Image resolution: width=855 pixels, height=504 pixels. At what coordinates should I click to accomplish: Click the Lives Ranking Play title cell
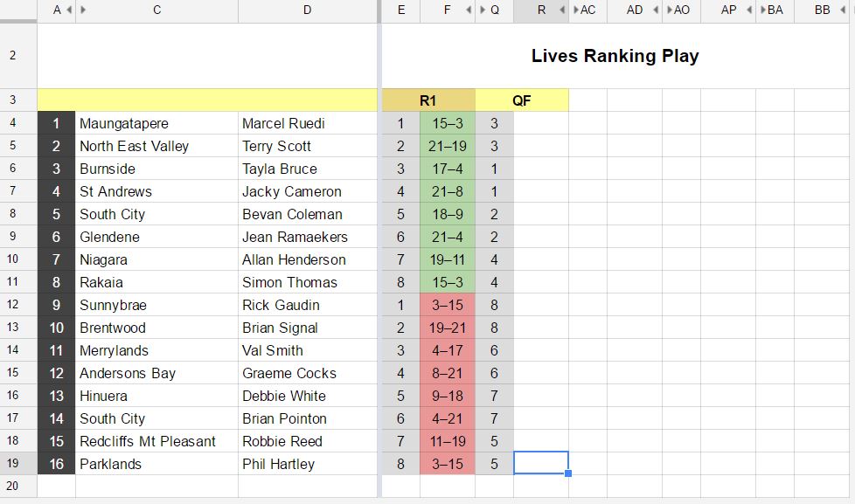[613, 55]
